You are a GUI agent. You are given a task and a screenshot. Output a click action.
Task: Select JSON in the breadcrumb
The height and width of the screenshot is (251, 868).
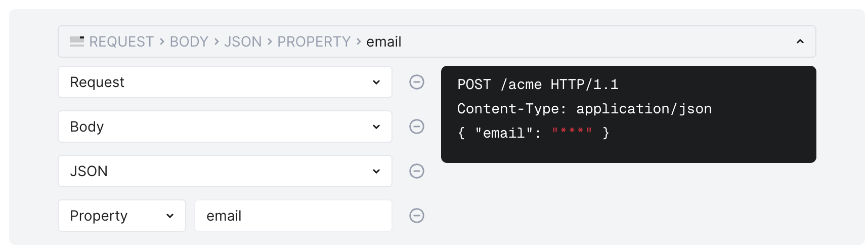click(243, 41)
